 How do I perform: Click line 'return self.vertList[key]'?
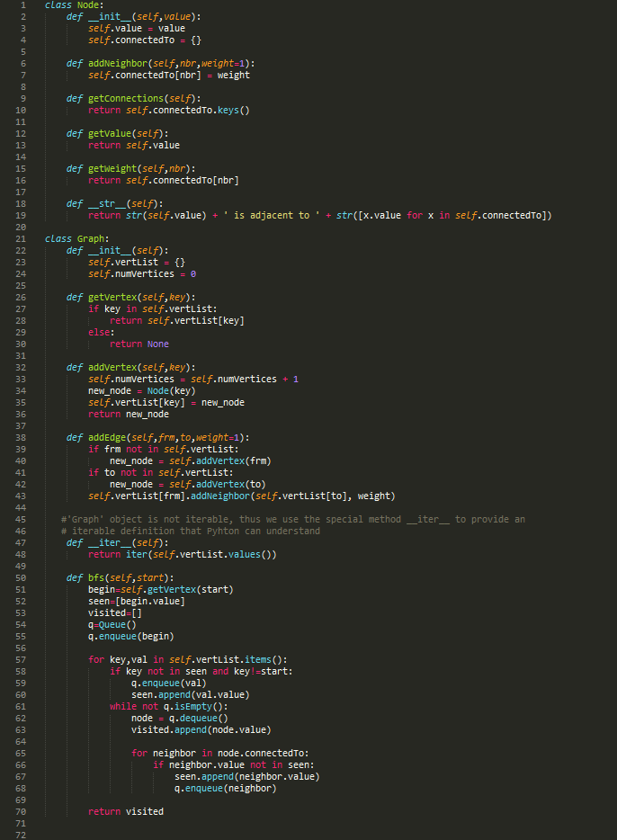pyautogui.click(x=177, y=321)
